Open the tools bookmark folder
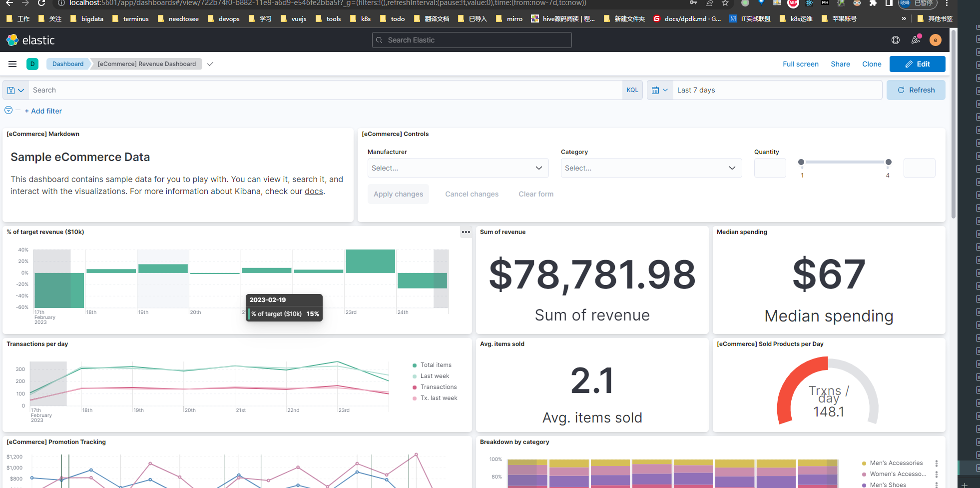Image resolution: width=980 pixels, height=488 pixels. coord(328,18)
